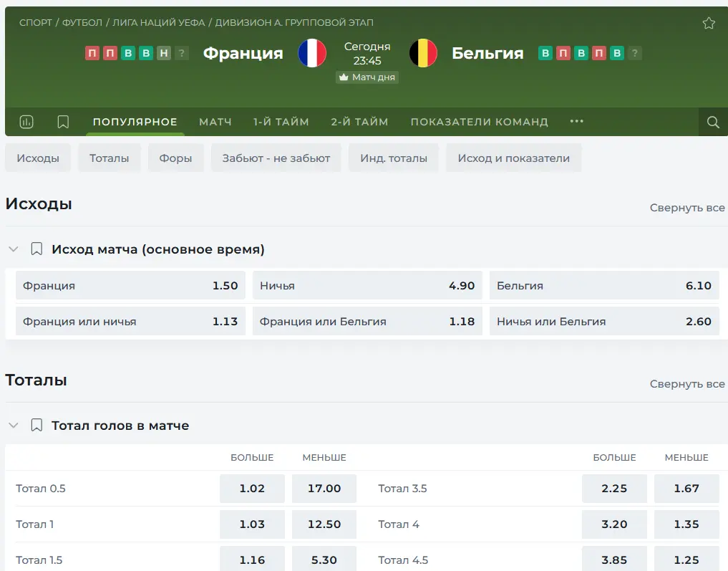Viewport: 728px width, 571px height.
Task: Pick 'Франция или ничья' at 1.13
Action: pyautogui.click(x=130, y=321)
